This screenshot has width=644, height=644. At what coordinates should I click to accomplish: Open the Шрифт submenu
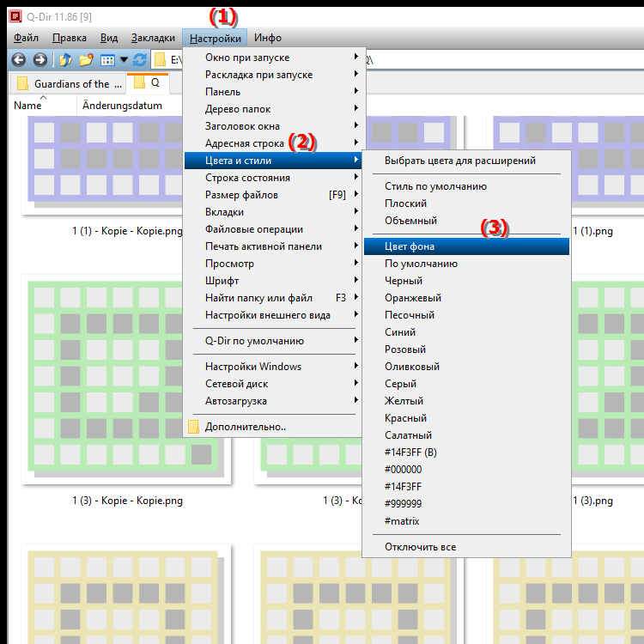click(273, 281)
